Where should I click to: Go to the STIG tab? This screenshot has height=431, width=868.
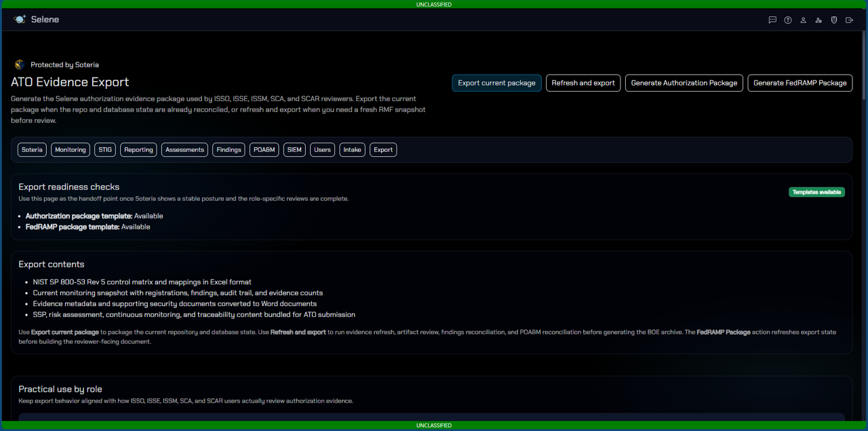click(105, 150)
